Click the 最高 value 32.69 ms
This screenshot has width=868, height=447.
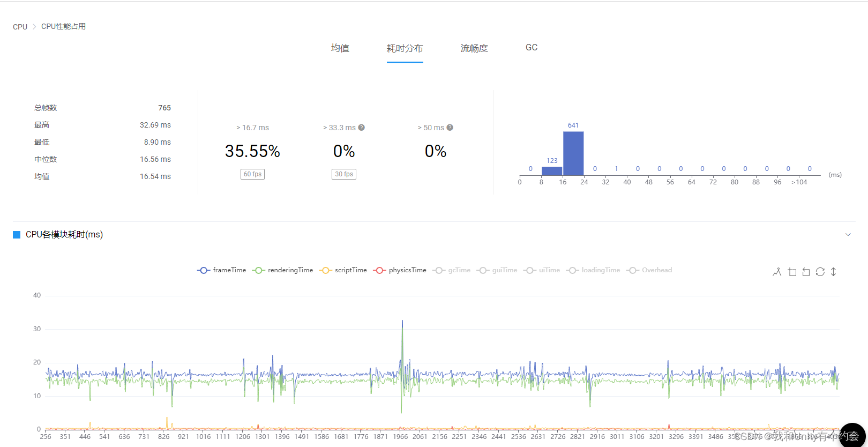tap(155, 125)
